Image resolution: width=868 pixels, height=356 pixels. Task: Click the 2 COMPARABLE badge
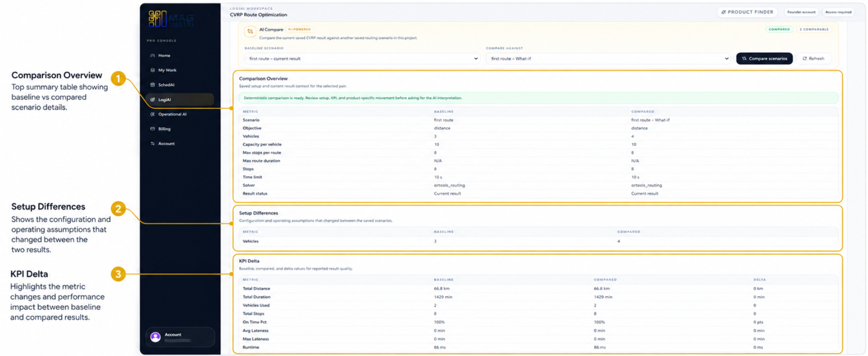click(x=814, y=29)
